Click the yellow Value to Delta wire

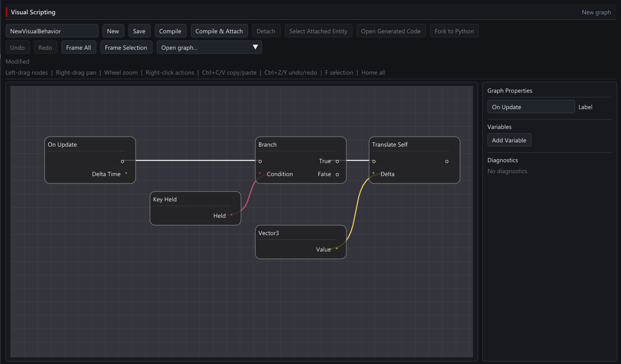[356, 211]
